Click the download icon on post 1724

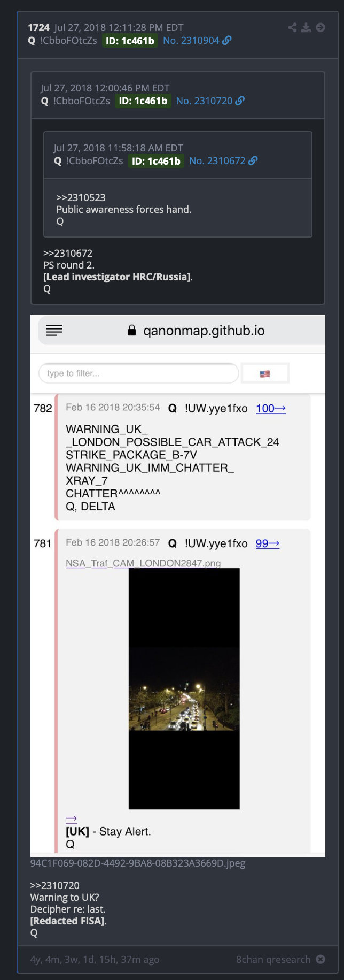306,28
